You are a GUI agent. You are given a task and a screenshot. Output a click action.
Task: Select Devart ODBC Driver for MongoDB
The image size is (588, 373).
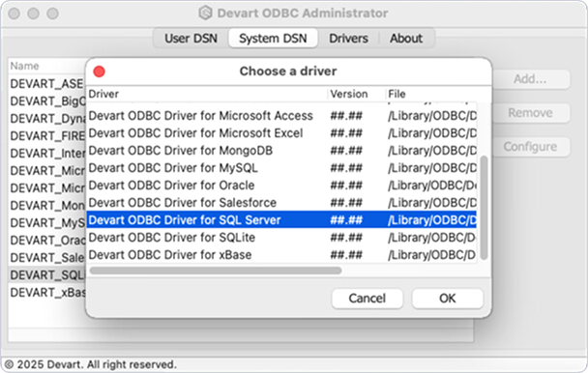[x=281, y=151]
